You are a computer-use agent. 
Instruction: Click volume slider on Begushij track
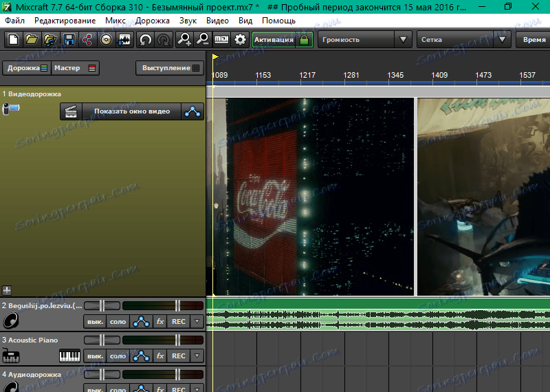102,305
